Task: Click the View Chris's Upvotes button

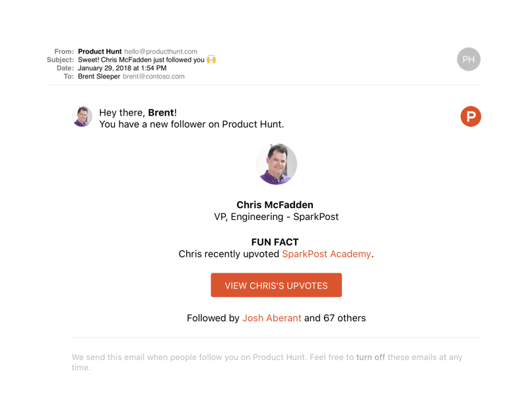Action: click(x=276, y=285)
